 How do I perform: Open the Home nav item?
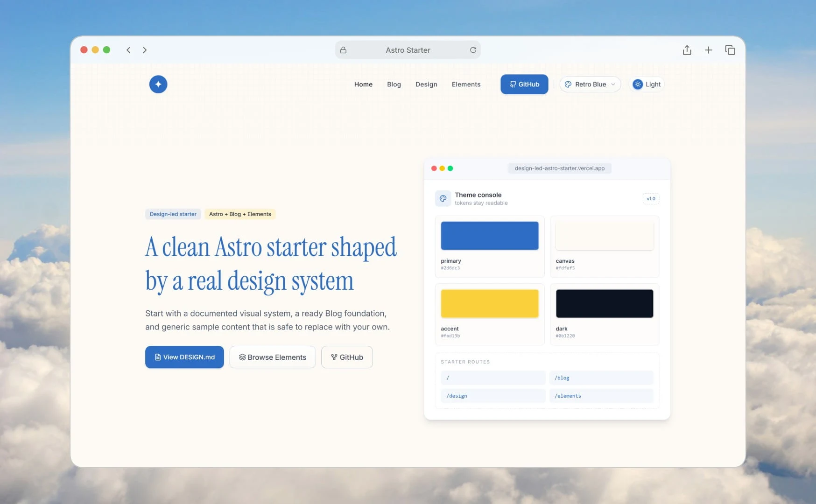363,84
